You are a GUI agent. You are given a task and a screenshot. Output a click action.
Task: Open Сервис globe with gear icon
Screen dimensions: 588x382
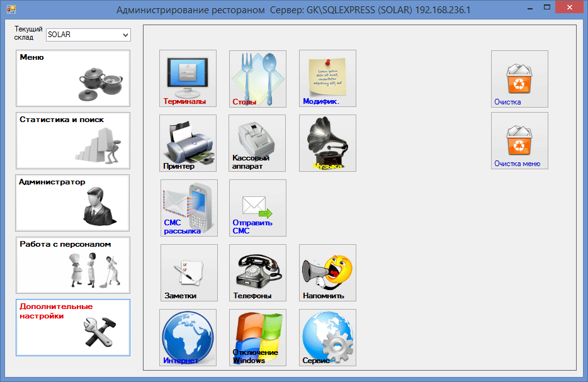tap(327, 337)
